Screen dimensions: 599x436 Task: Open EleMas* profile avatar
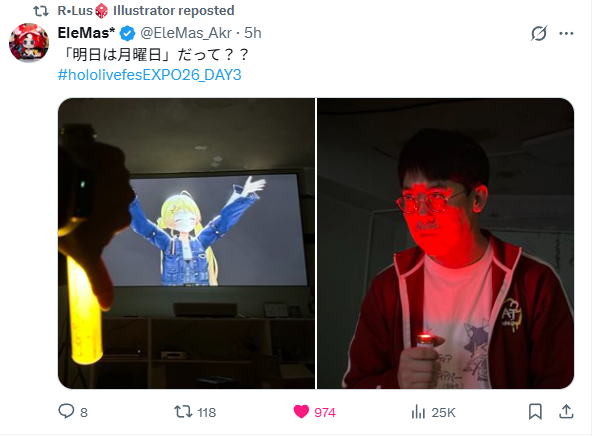[x=29, y=42]
